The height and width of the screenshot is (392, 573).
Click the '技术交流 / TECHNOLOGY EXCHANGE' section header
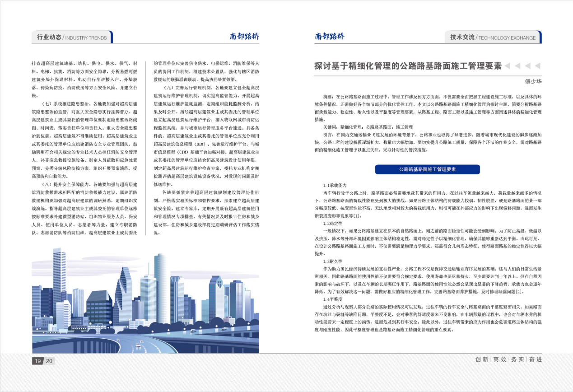click(493, 37)
